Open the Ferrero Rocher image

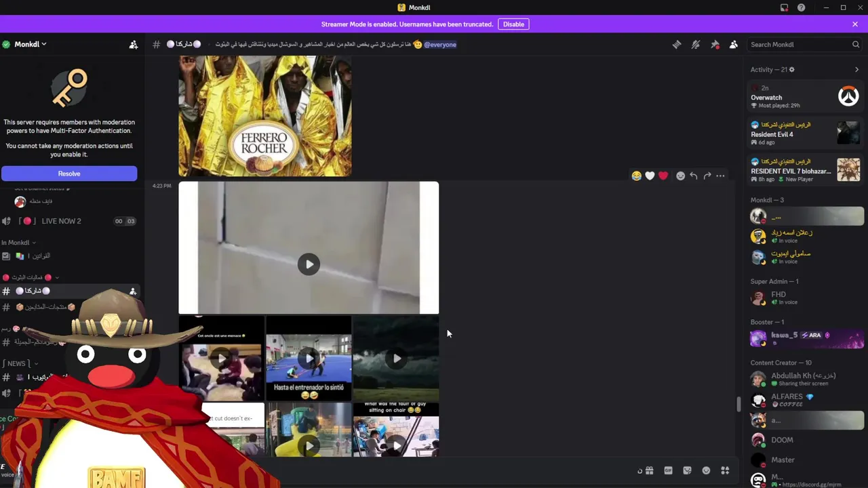(265, 116)
